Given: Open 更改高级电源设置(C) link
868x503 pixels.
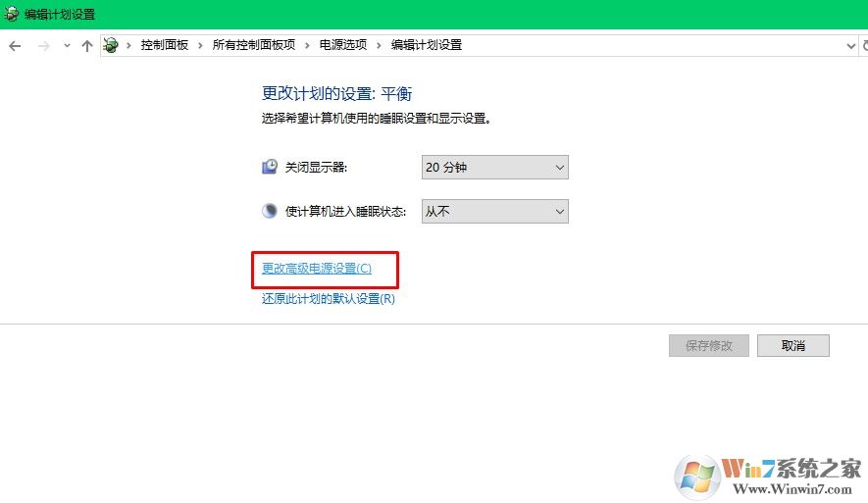Looking at the screenshot, I should coord(317,269).
